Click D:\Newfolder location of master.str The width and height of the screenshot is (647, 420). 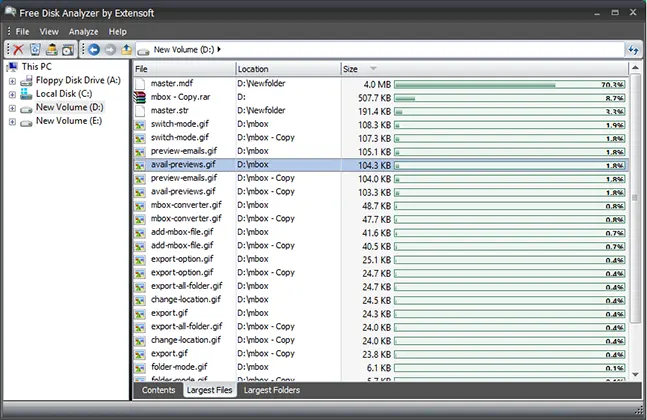[261, 111]
